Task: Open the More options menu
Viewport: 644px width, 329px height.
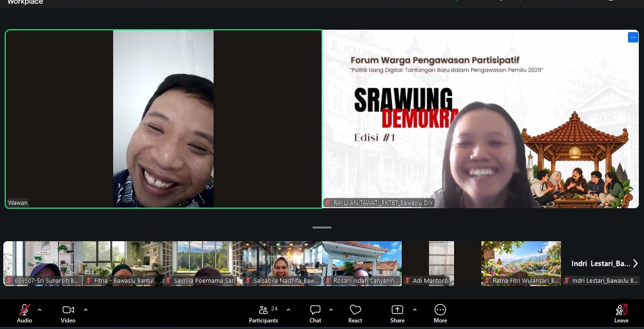Action: coord(440,313)
